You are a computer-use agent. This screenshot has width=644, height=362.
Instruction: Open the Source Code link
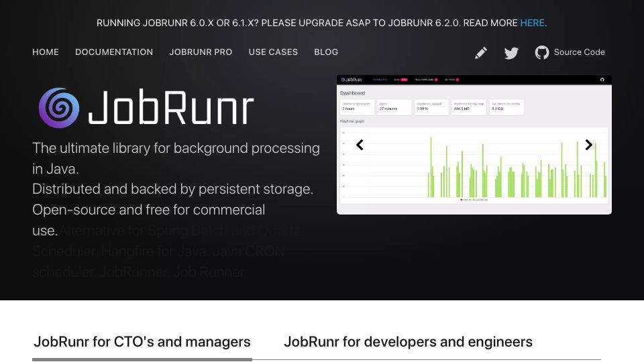579,52
